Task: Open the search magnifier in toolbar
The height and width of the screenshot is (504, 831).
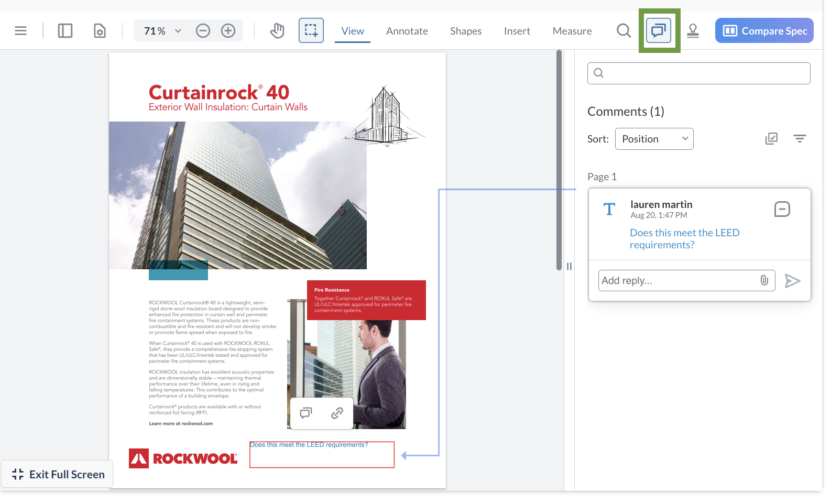Action: [x=624, y=31]
